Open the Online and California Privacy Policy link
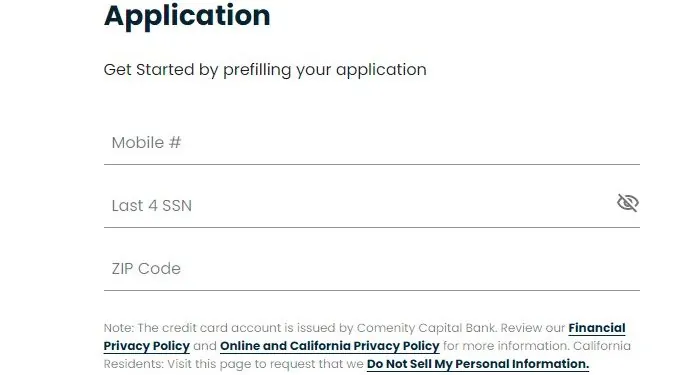This screenshot has height=375, width=700. 329,346
